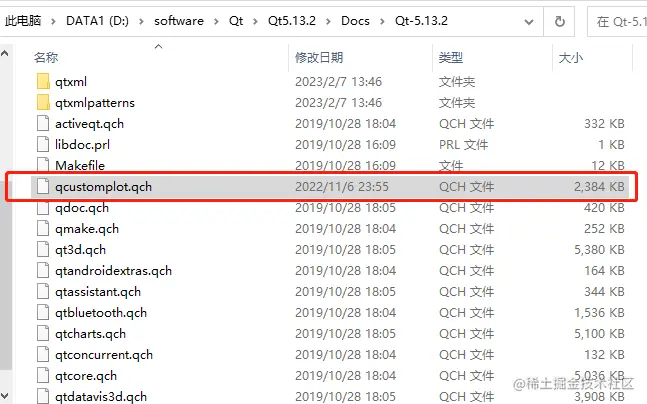
Task: Go to the Docs folder breadcrumb
Action: point(355,21)
